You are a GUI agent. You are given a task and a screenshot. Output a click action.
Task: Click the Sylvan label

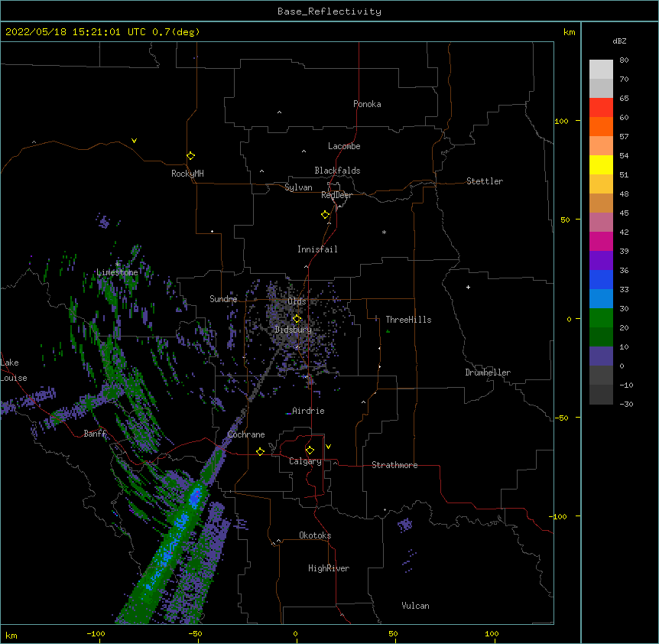[298, 187]
